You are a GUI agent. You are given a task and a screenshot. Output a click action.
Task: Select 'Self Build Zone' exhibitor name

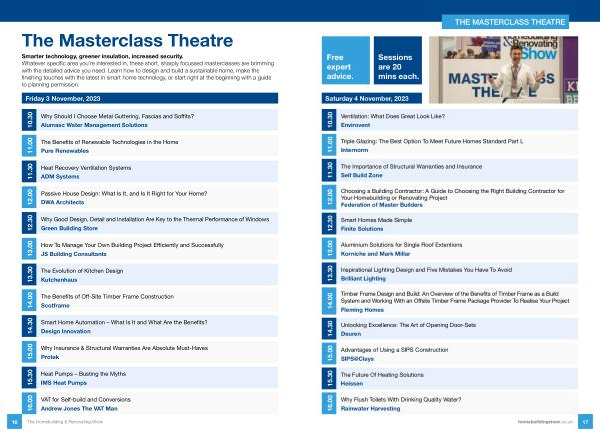(x=362, y=175)
